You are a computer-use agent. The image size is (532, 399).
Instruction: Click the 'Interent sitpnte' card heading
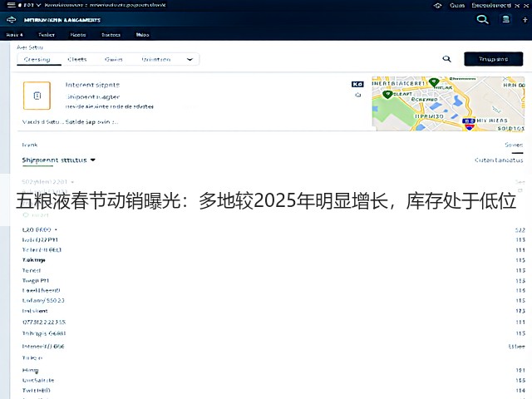click(x=92, y=85)
